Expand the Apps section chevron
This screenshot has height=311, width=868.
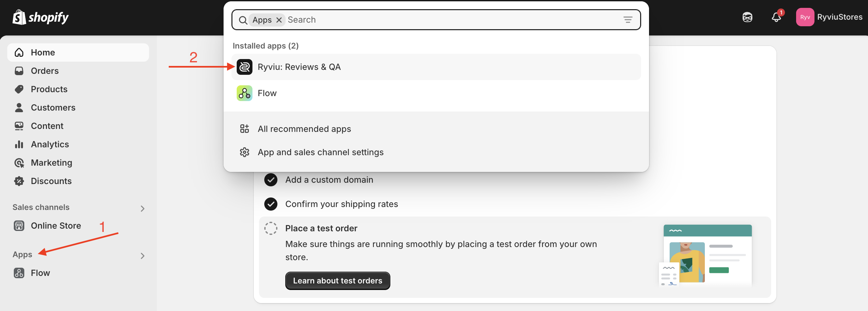coord(142,256)
